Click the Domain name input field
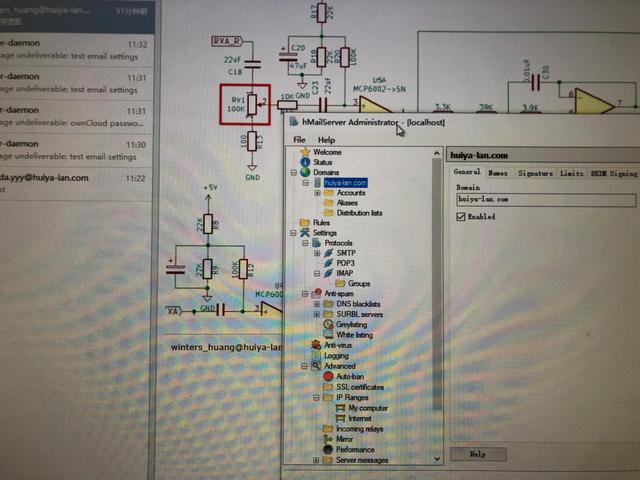The image size is (640, 480). 546,200
